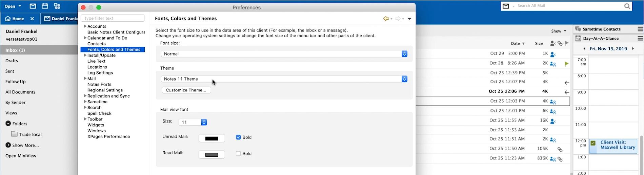Screen dimensions: 644x175
Task: Pick the Unread Mail color swatch
Action: (x=212, y=138)
